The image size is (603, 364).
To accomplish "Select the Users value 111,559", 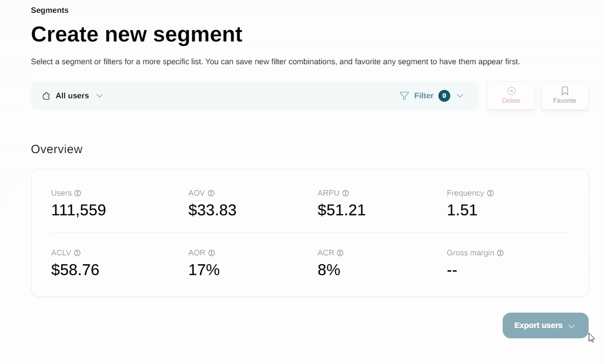I will click(79, 210).
